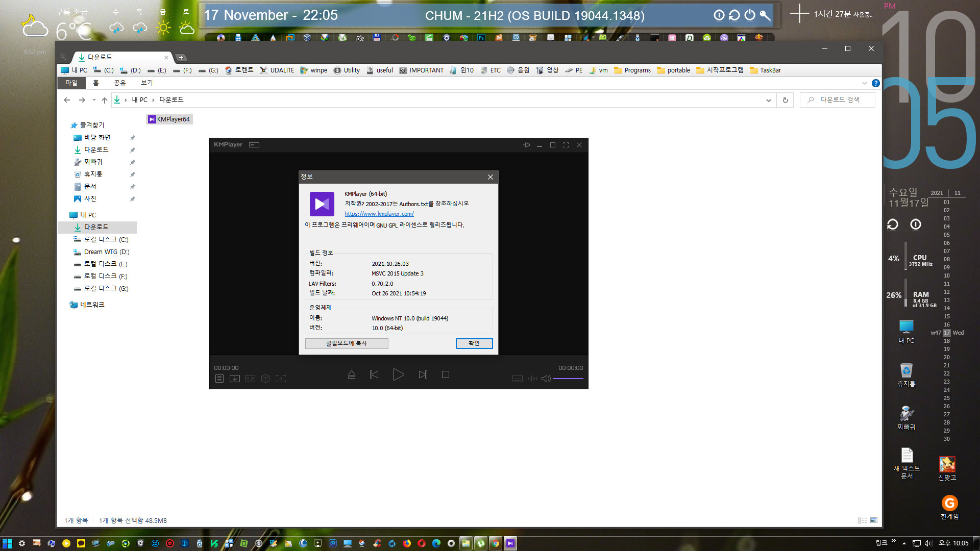Click the 내 PC breadcrumb in the address bar
Screen dimensions: 980x551
139,100
